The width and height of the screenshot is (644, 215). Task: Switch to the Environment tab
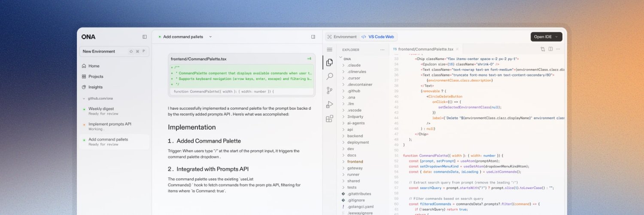tap(342, 37)
